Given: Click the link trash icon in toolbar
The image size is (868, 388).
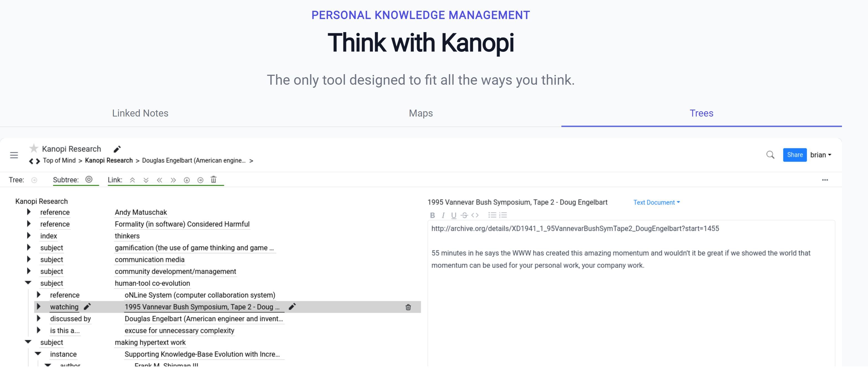Looking at the screenshot, I should pyautogui.click(x=214, y=180).
